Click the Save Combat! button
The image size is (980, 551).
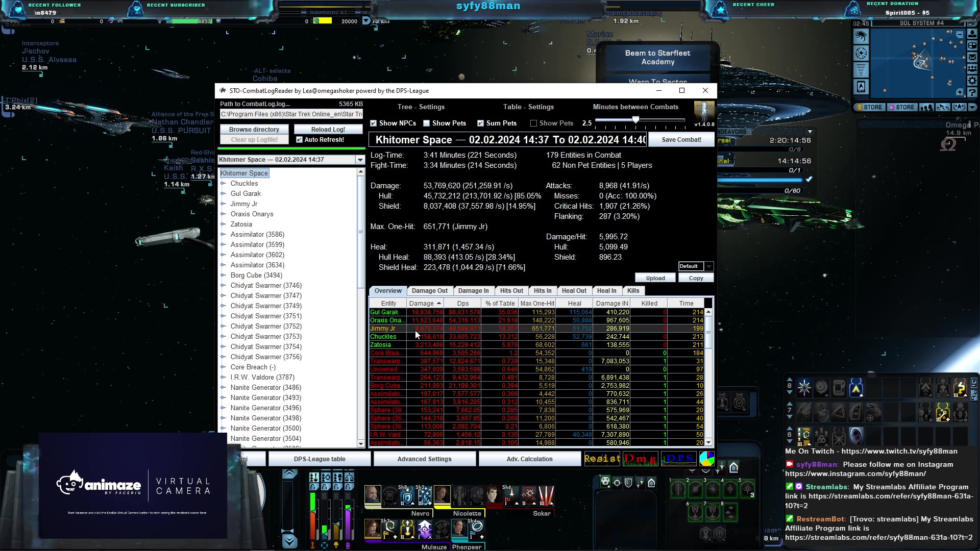coord(681,139)
